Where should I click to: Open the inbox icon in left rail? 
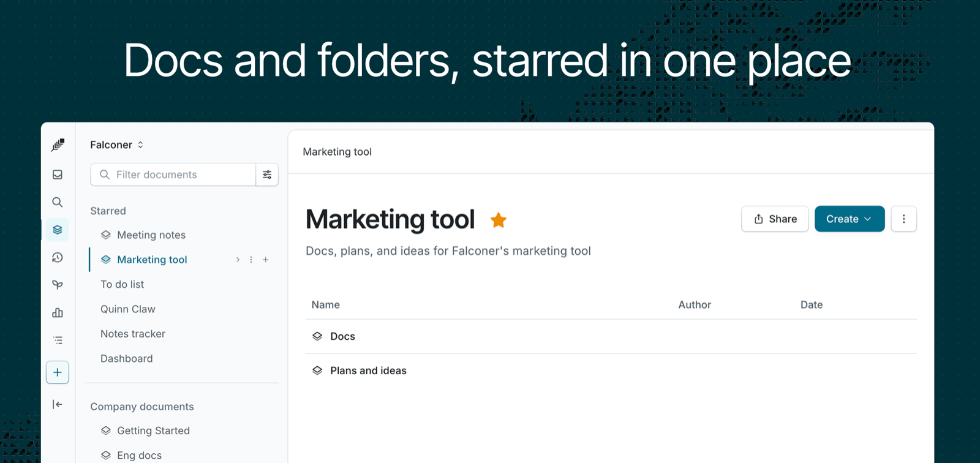point(58,175)
